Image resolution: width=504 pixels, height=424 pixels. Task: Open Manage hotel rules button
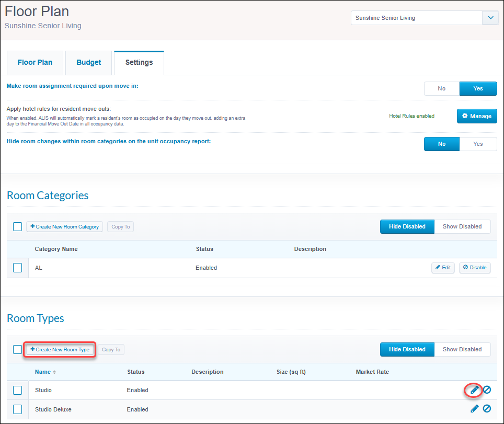coord(477,116)
